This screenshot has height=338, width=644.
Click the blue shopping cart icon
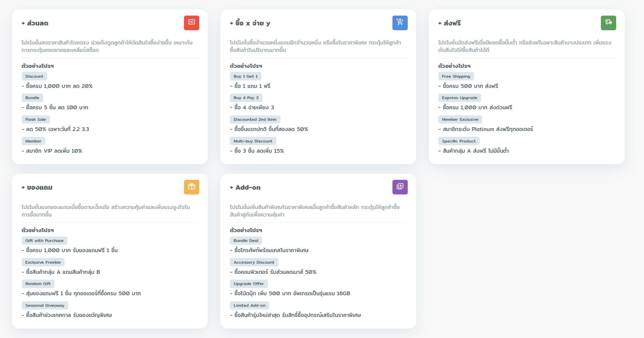400,23
